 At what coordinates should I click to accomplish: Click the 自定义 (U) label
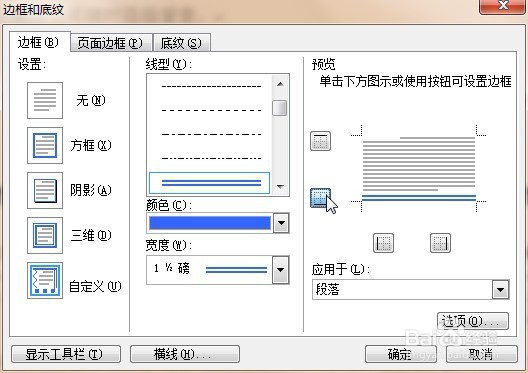(x=95, y=286)
